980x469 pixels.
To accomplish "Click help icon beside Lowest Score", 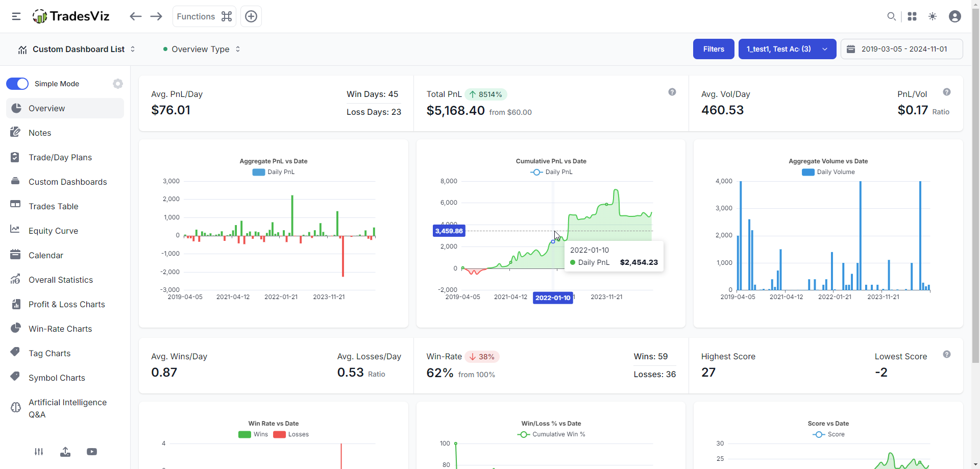I will coord(947,354).
